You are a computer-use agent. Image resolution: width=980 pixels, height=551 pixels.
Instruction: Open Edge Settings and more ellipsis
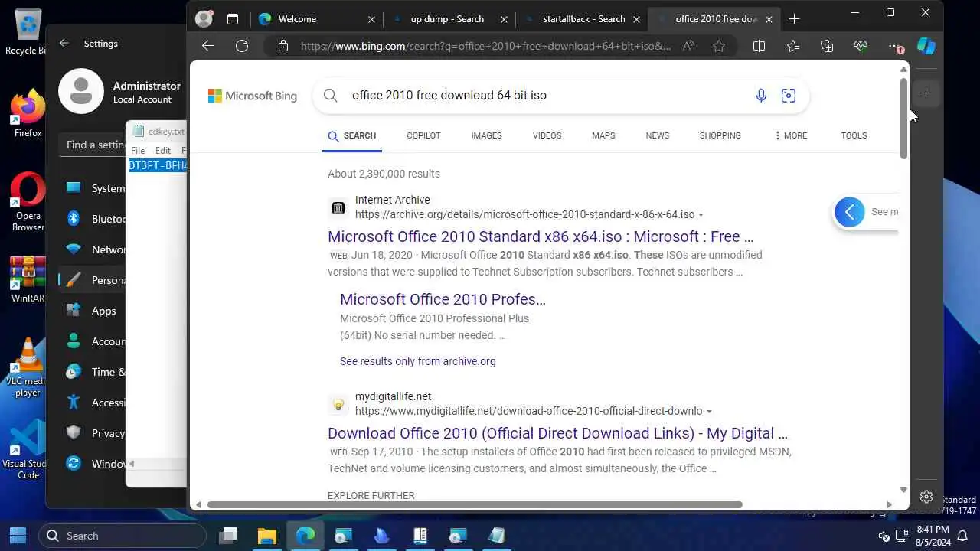pos(894,46)
